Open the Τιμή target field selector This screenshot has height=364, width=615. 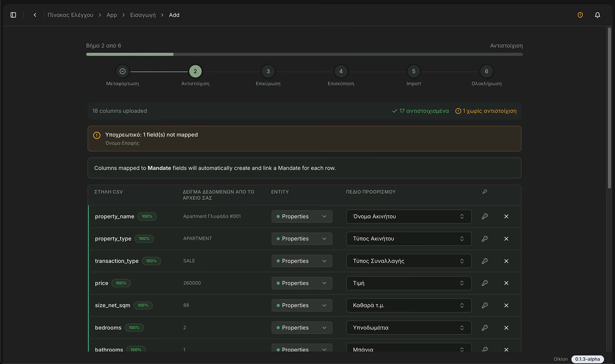tap(409, 283)
